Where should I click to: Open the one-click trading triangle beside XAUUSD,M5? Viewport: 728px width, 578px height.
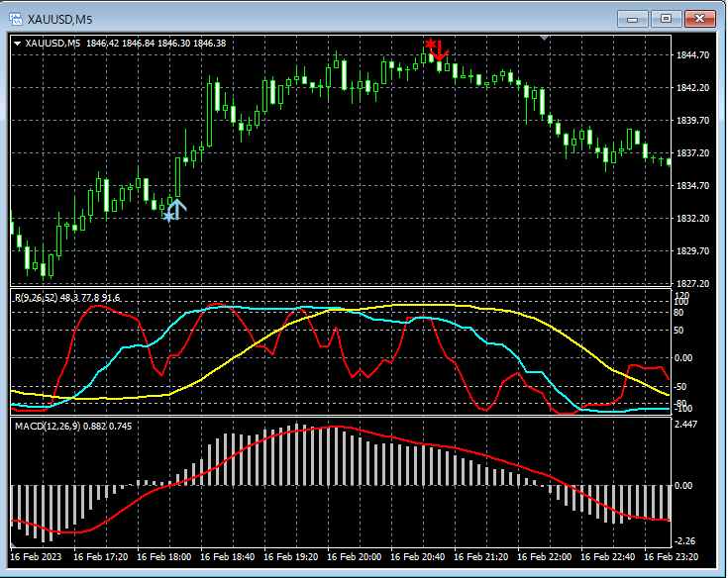(18, 43)
